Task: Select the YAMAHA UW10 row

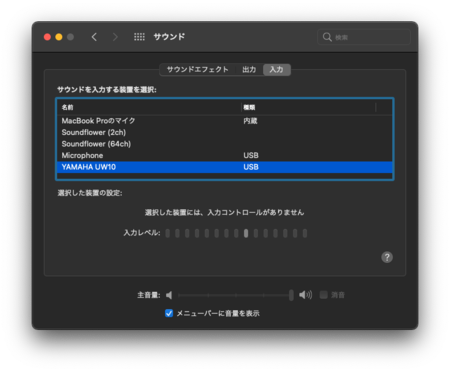Action: coord(225,167)
